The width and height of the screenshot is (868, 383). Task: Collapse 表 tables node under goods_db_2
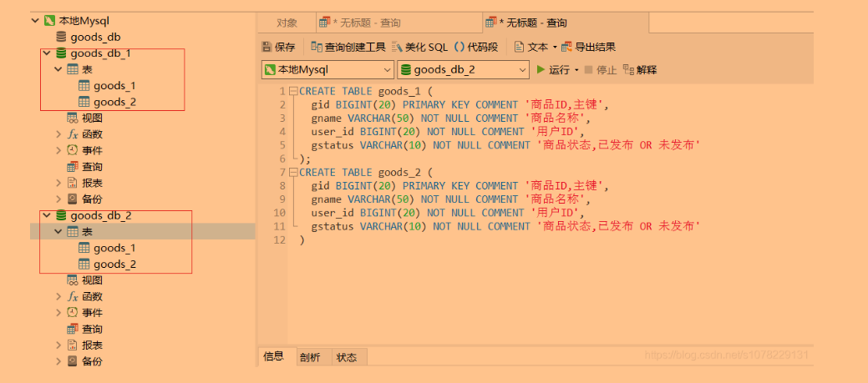click(58, 232)
